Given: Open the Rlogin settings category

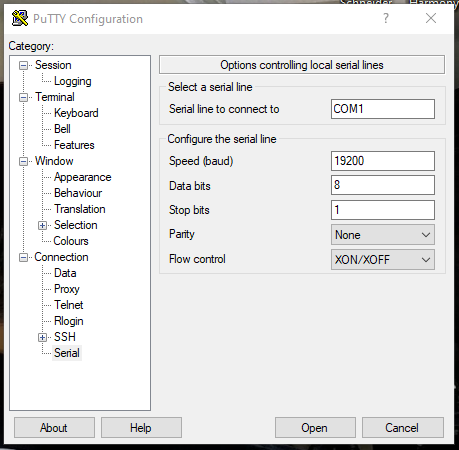Looking at the screenshot, I should [x=69, y=321].
